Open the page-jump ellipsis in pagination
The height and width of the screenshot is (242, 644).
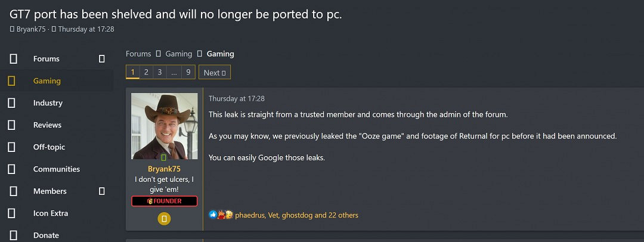point(174,72)
